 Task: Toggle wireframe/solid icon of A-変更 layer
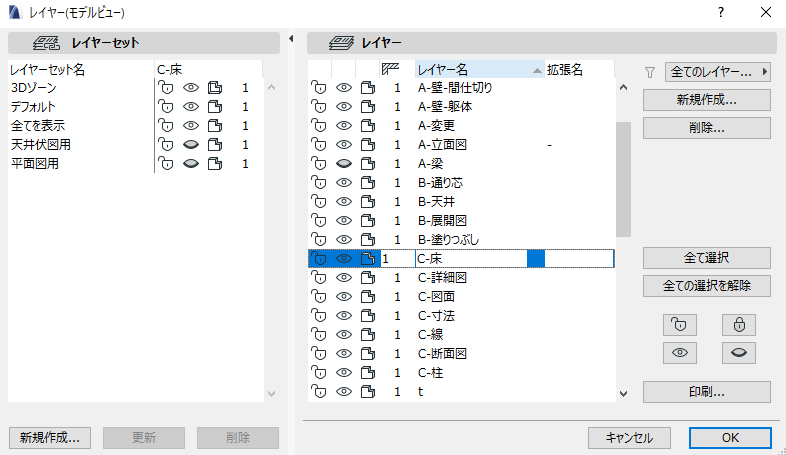368,126
